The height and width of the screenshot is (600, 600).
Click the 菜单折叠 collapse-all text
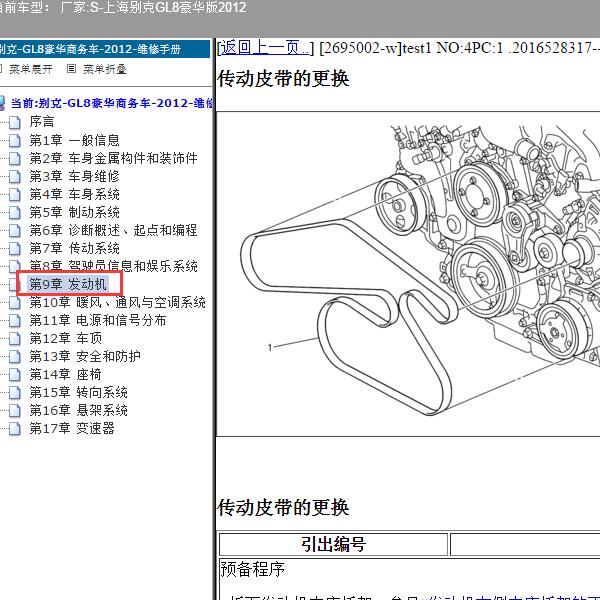tap(105, 69)
